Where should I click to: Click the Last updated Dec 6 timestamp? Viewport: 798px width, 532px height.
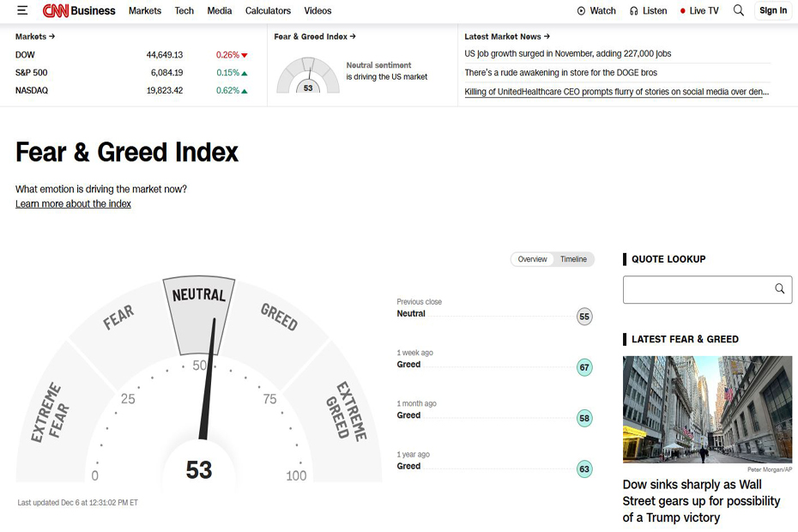click(78, 503)
